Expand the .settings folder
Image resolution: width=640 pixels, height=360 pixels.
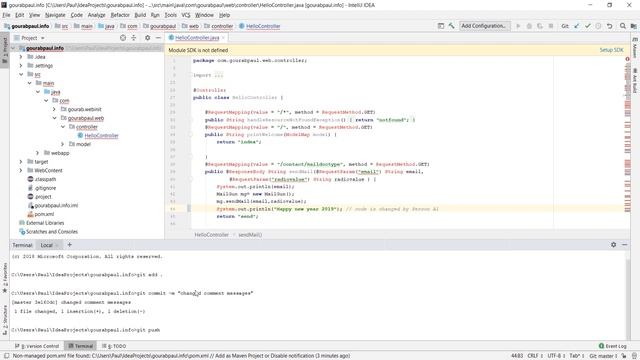[21, 65]
